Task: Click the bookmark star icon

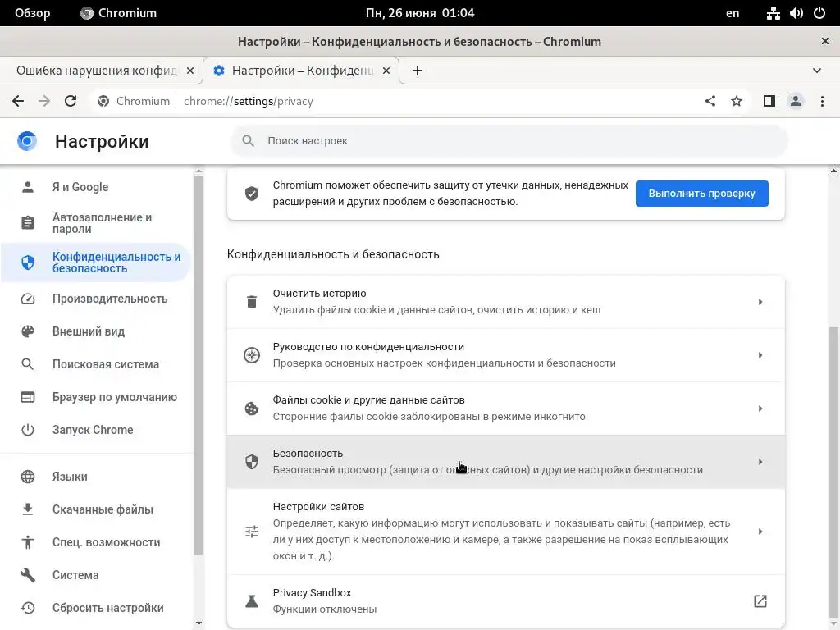Action: click(737, 101)
